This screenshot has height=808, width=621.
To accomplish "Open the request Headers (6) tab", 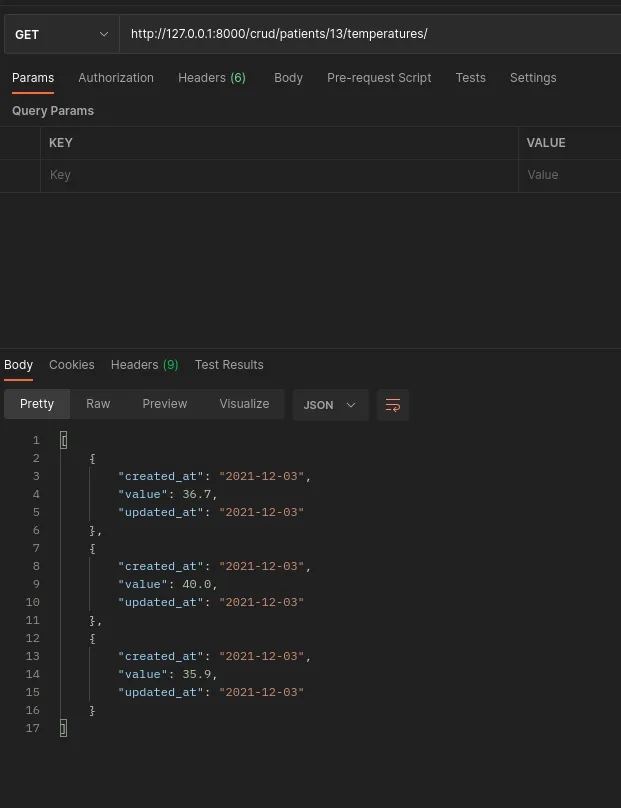I will click(212, 78).
